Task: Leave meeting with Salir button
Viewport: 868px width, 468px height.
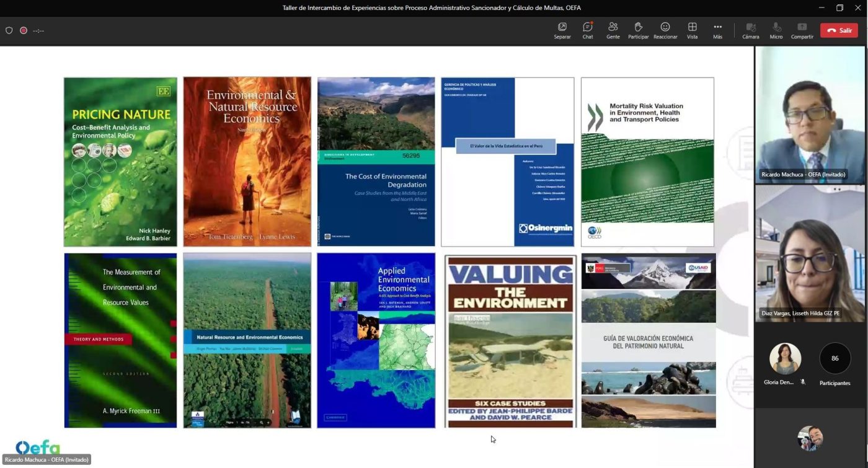Action: 839,30
